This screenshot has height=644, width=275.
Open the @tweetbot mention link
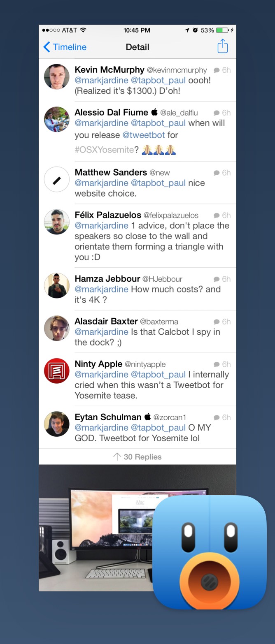[144, 135]
